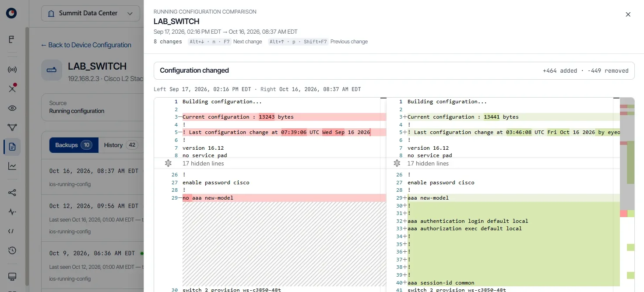This screenshot has width=644, height=292.
Task: Click Previous change shortcut label
Action: [x=349, y=42]
